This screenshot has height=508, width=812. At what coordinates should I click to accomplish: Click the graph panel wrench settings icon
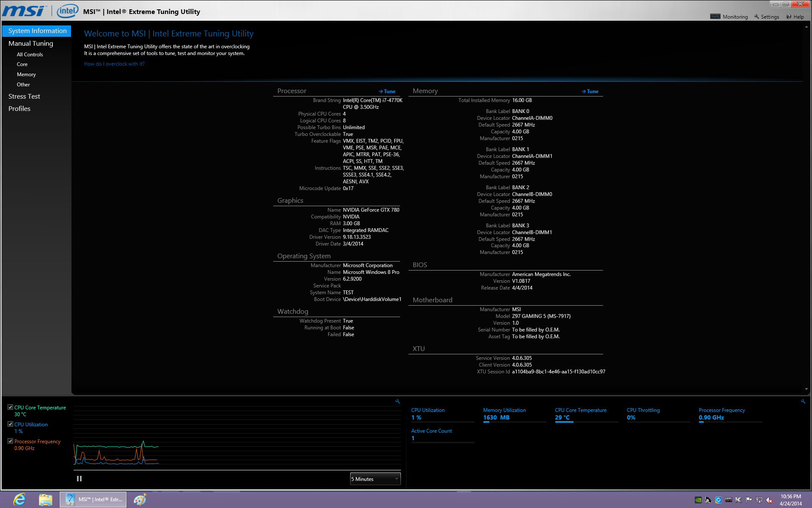[x=398, y=401]
